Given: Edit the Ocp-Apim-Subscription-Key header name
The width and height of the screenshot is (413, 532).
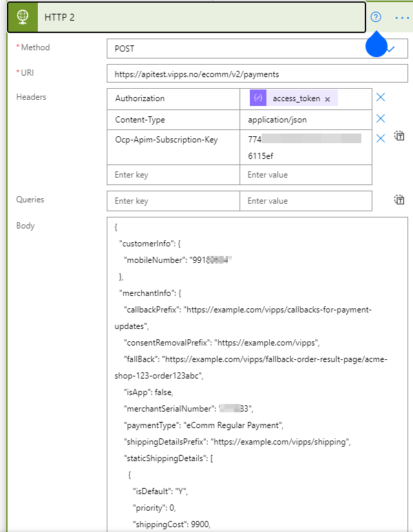Looking at the screenshot, I should pyautogui.click(x=173, y=147).
